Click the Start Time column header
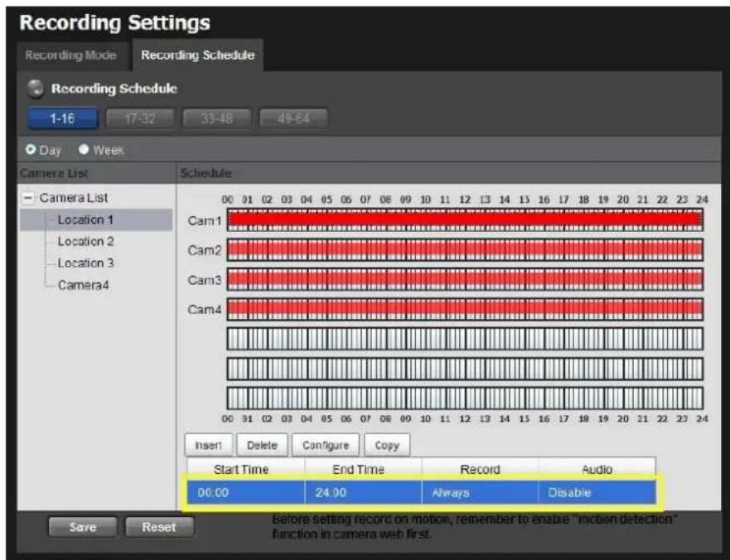The width and height of the screenshot is (730, 560). click(246, 469)
